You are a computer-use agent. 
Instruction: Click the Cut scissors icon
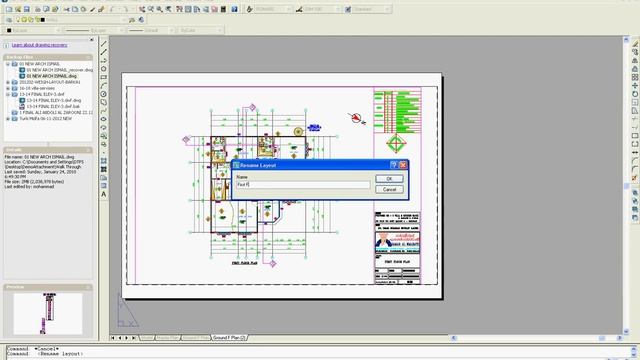point(67,9)
